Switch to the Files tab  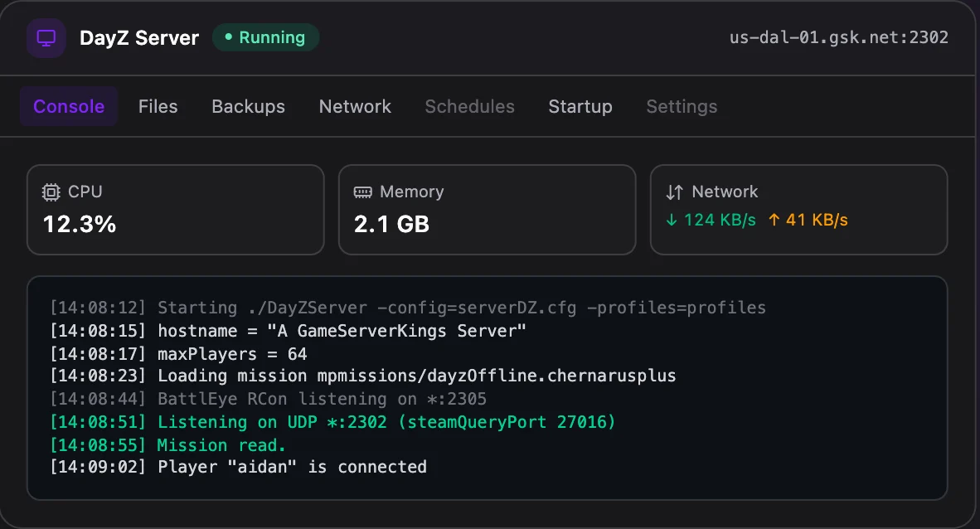tap(158, 106)
